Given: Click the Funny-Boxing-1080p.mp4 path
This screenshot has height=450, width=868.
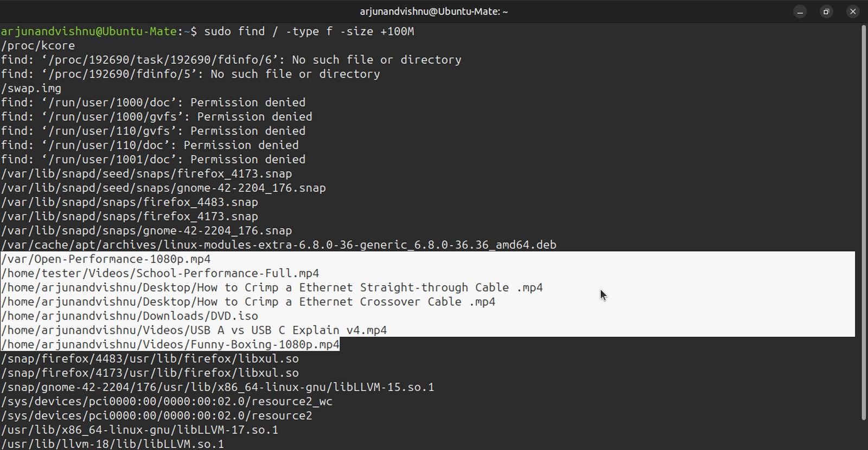Looking at the screenshot, I should coord(170,345).
